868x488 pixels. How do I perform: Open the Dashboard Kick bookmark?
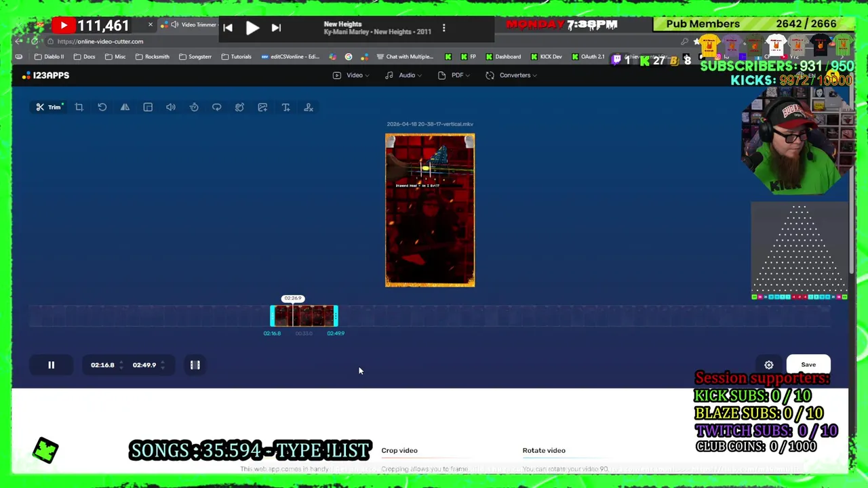[503, 57]
